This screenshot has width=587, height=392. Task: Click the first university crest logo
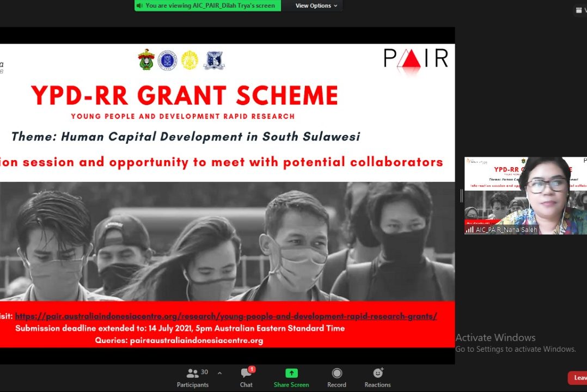click(x=146, y=60)
